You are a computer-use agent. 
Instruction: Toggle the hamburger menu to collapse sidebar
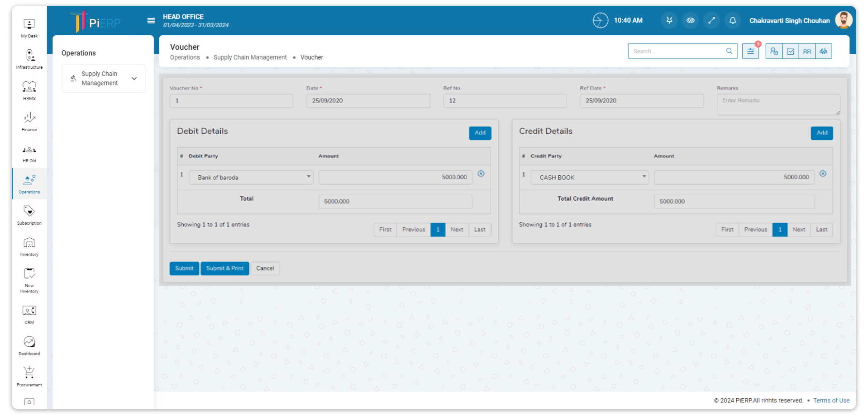pos(151,21)
